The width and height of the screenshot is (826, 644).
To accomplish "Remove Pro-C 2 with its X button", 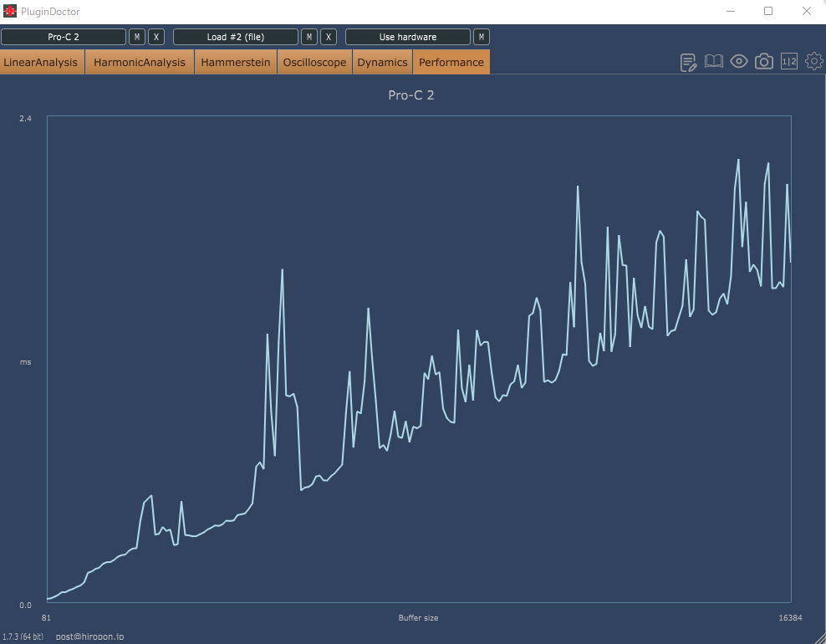I will 156,37.
